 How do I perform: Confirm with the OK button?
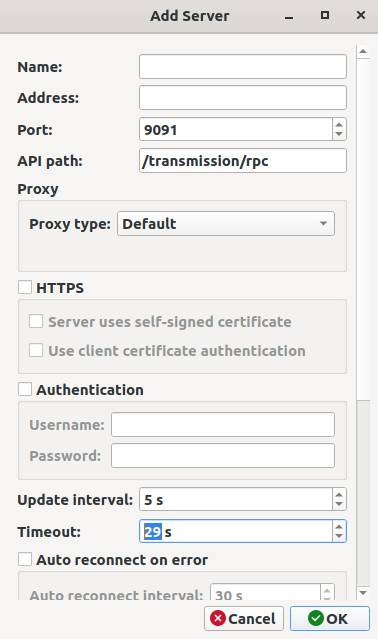tap(330, 619)
